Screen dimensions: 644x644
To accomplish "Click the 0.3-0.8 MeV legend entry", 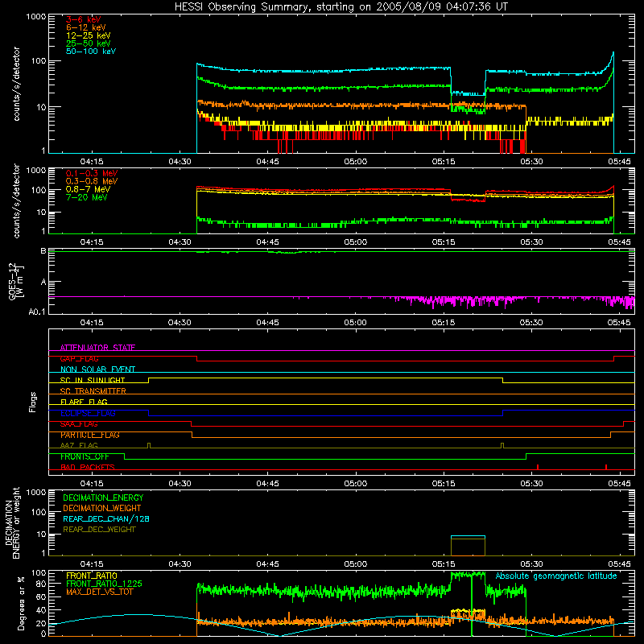I will coord(92,181).
